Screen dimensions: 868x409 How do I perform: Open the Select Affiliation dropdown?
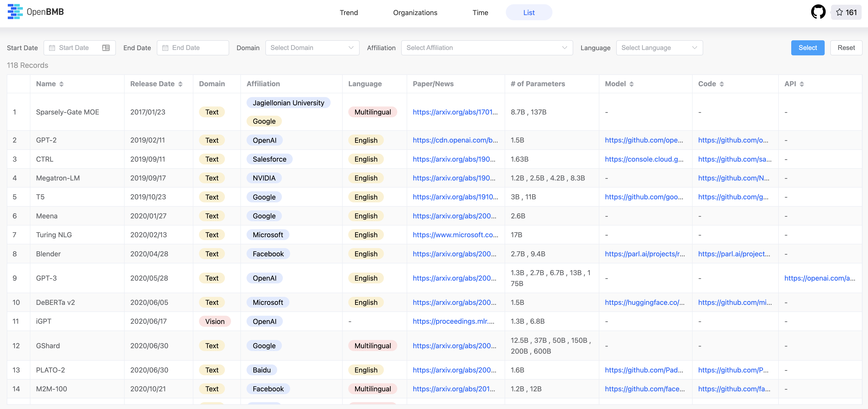(487, 48)
